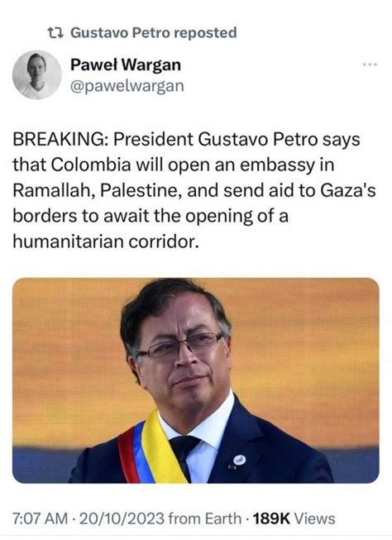Screen dimensions: 392x540
Task: Click the word 'Views' in the footer
Action: 314,518
